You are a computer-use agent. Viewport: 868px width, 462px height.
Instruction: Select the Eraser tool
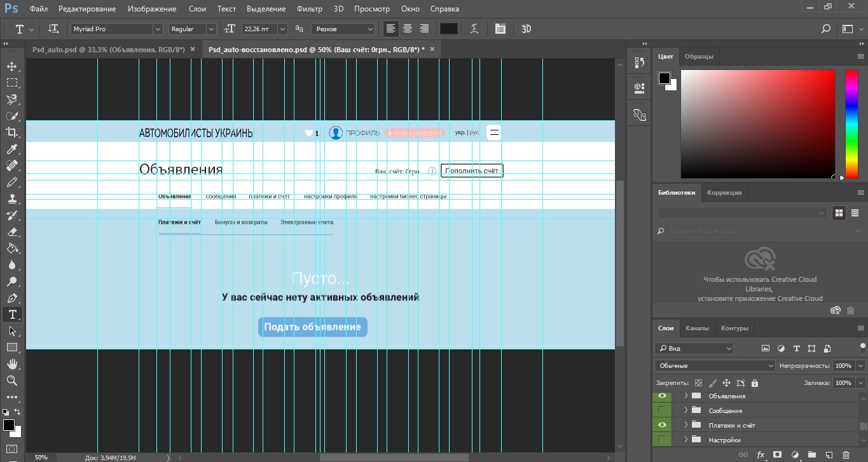tap(12, 232)
